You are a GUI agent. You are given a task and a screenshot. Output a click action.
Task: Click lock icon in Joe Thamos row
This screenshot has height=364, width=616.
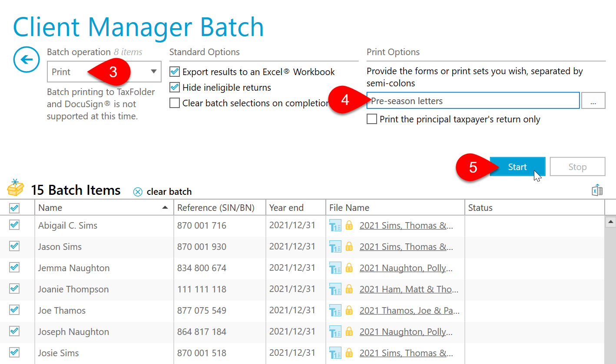349,310
